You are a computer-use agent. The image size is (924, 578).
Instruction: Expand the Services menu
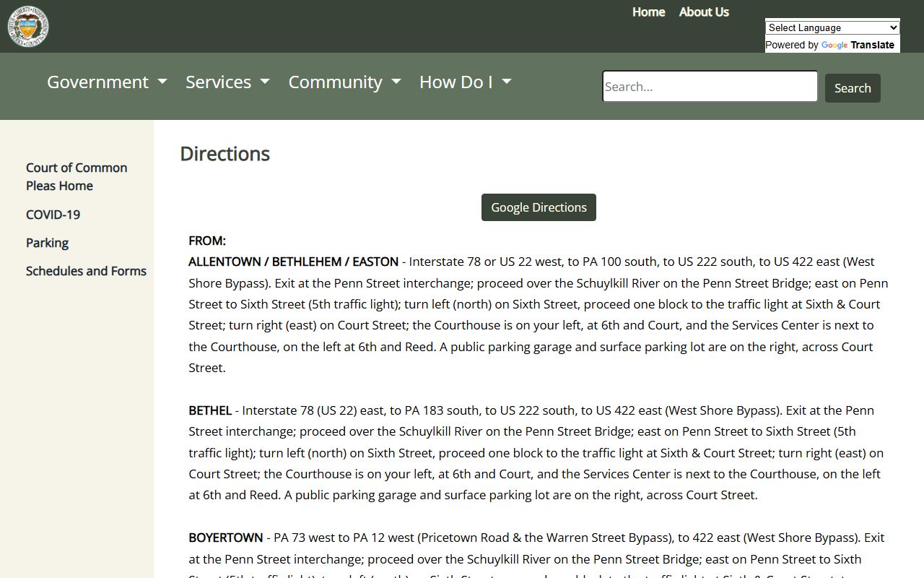227,82
